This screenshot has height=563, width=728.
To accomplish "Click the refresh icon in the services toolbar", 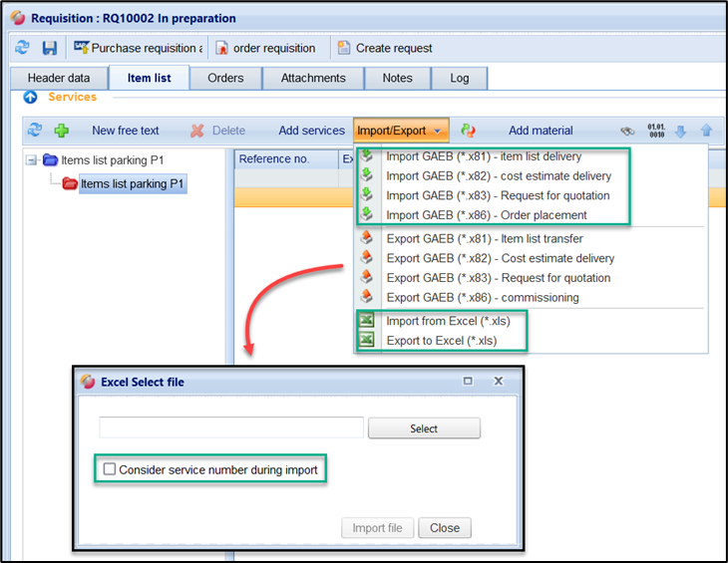I will tap(35, 131).
